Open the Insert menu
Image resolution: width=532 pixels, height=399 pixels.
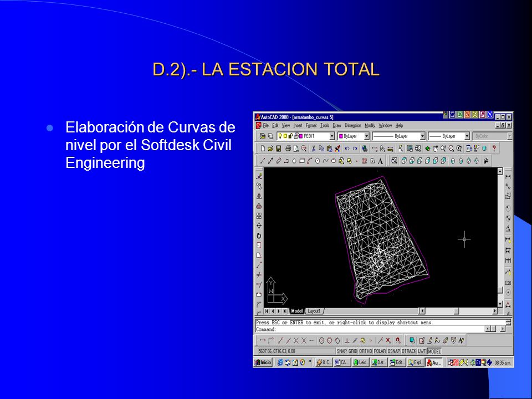point(298,126)
